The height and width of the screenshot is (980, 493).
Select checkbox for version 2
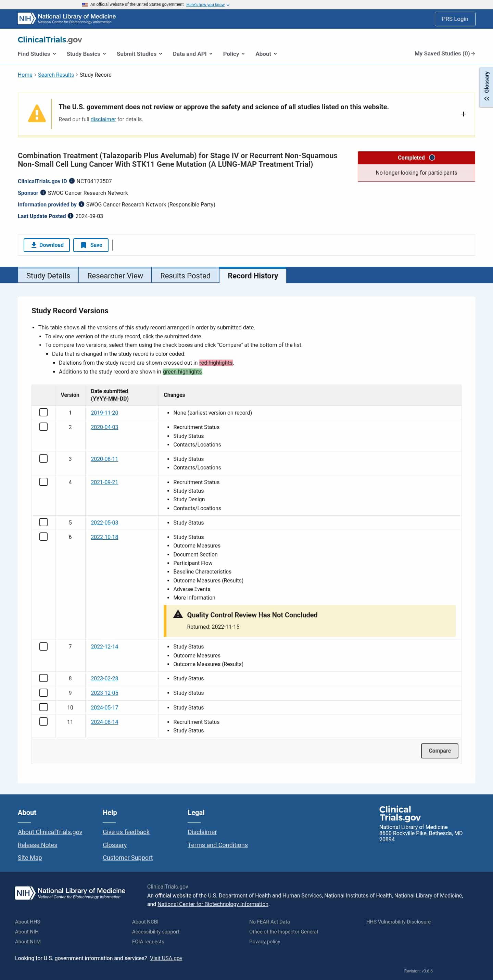pos(44,427)
